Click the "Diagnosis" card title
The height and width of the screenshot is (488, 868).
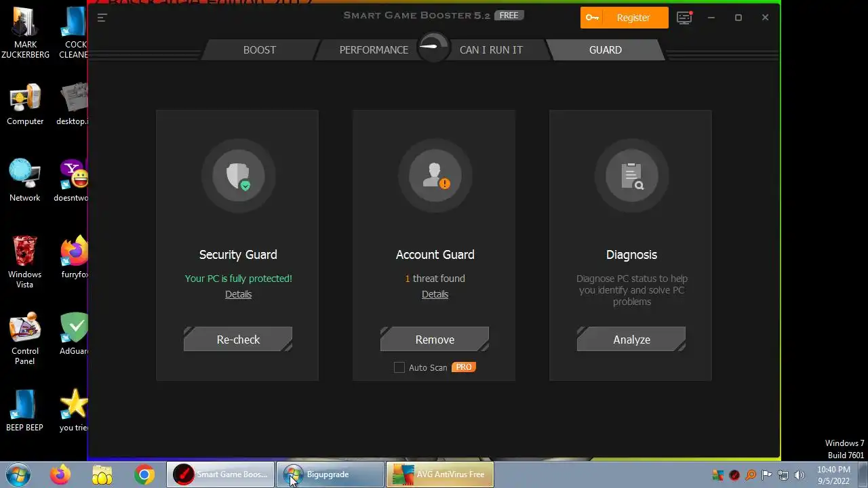tap(631, 255)
